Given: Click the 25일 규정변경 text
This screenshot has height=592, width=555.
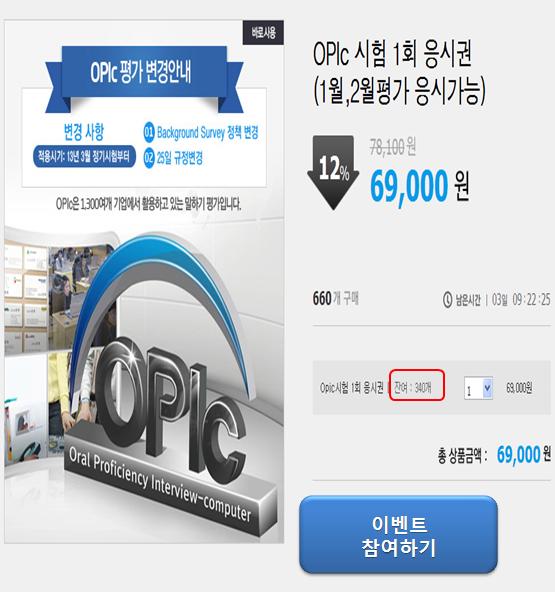Looking at the screenshot, I should pyautogui.click(x=180, y=158).
